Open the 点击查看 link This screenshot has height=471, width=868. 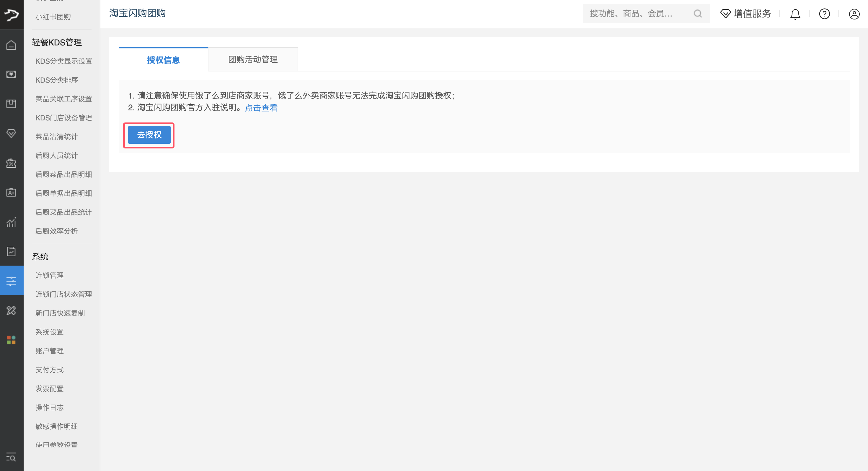coord(261,108)
